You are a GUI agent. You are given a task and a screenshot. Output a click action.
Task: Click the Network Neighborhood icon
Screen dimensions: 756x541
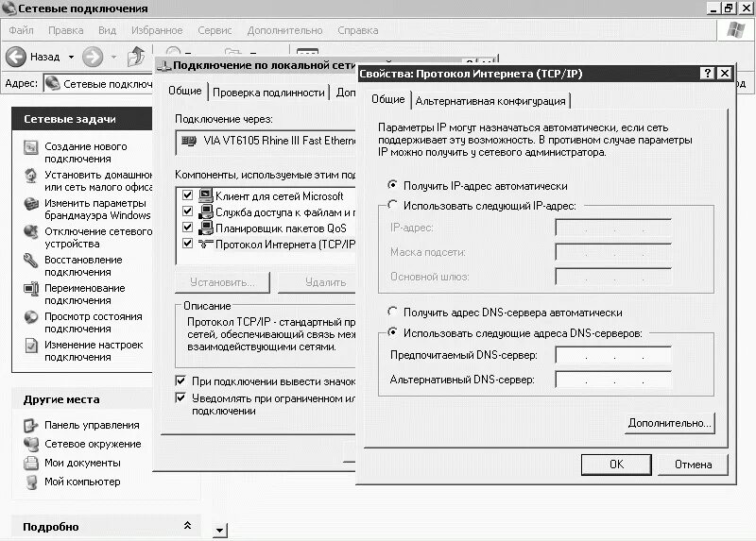[x=31, y=444]
